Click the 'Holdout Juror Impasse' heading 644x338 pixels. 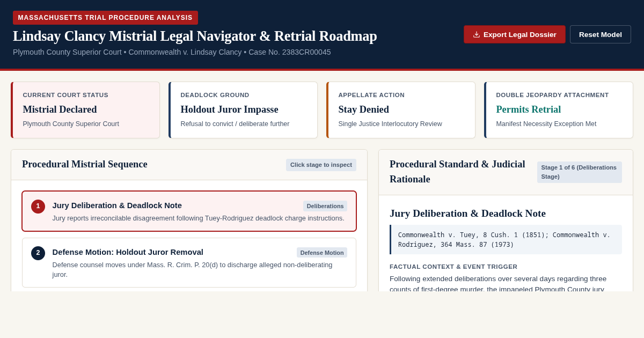pos(229,109)
